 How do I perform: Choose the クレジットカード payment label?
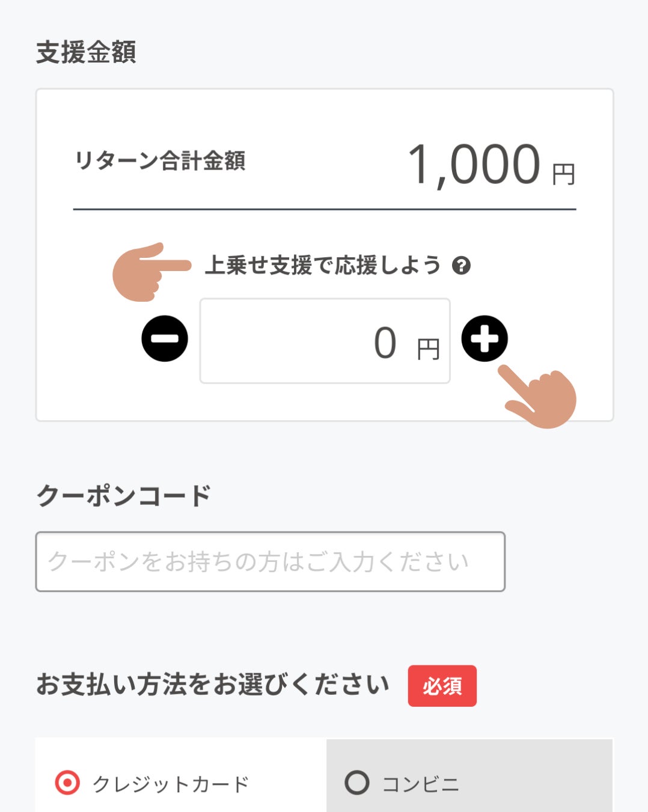(x=171, y=784)
